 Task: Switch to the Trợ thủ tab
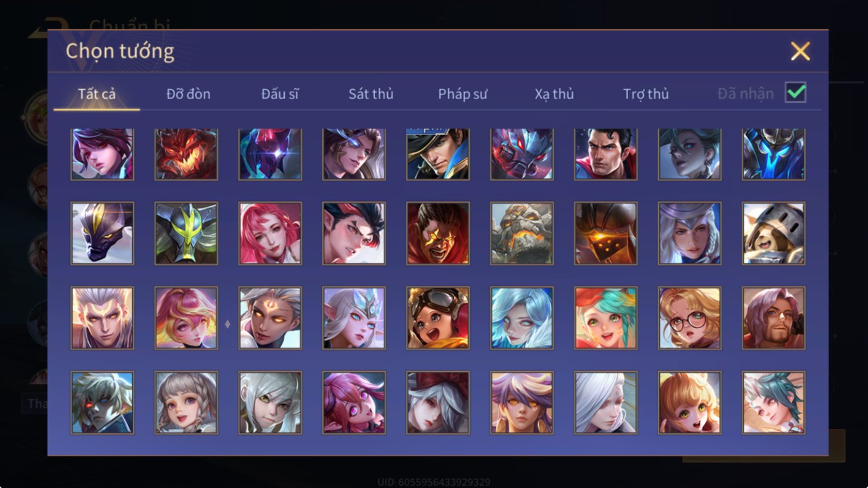tap(646, 94)
